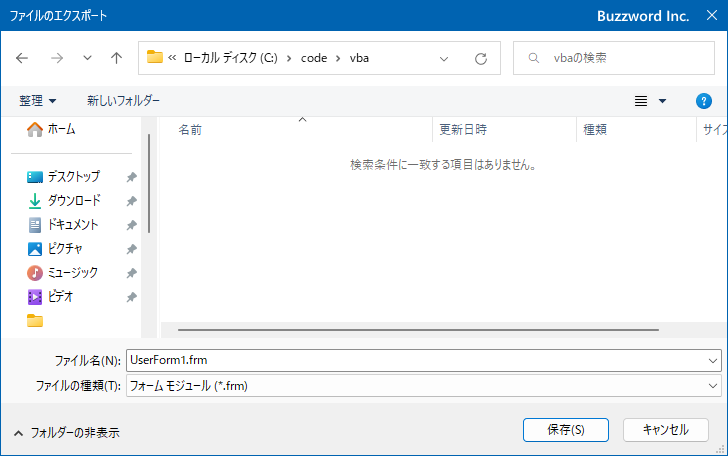Open help with the question mark

pyautogui.click(x=704, y=101)
